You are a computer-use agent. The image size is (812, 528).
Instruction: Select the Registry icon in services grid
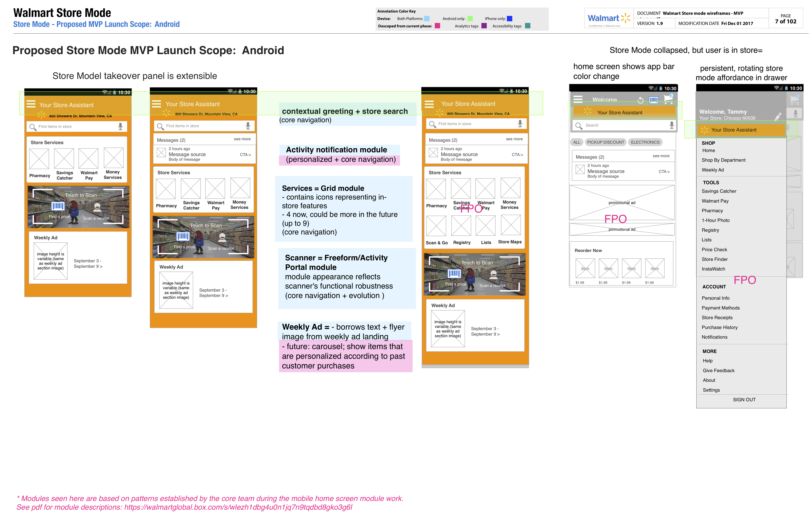pyautogui.click(x=461, y=226)
